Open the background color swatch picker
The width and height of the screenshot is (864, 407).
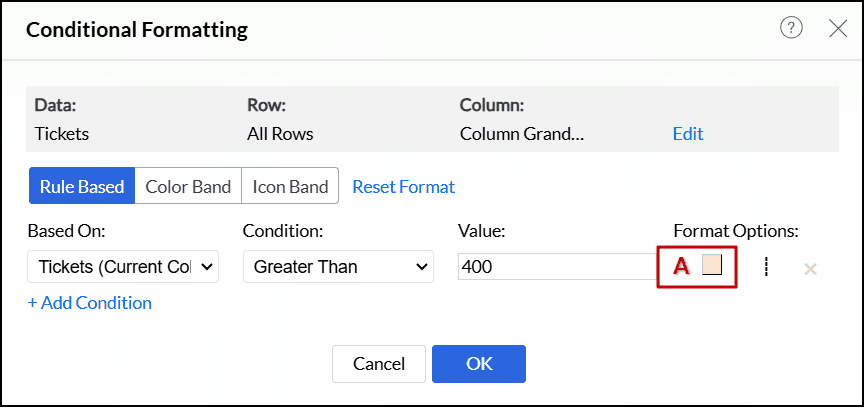pyautogui.click(x=712, y=265)
